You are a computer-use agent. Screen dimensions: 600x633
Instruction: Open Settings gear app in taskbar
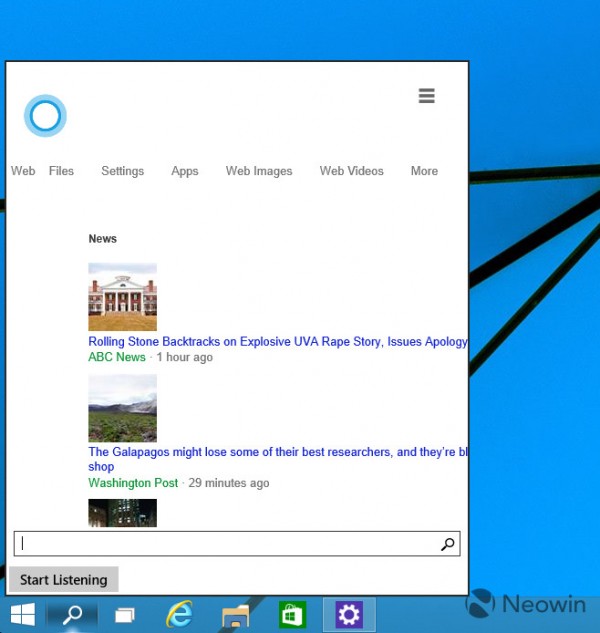pos(349,614)
